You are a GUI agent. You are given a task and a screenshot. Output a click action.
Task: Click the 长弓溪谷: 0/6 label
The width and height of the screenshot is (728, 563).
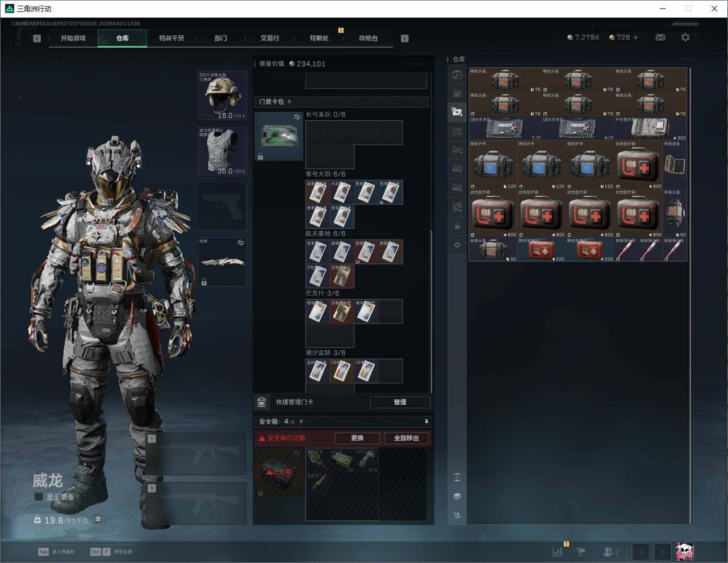coord(325,115)
